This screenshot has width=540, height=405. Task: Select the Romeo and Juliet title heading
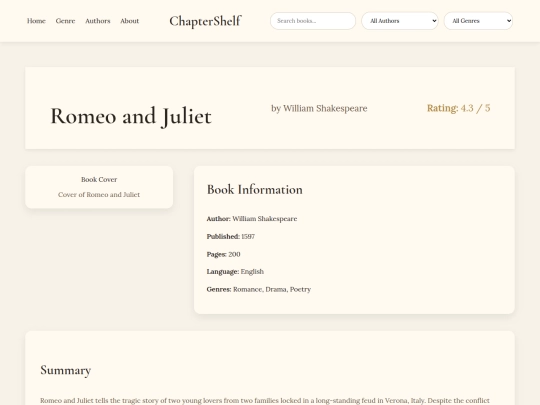(131, 116)
